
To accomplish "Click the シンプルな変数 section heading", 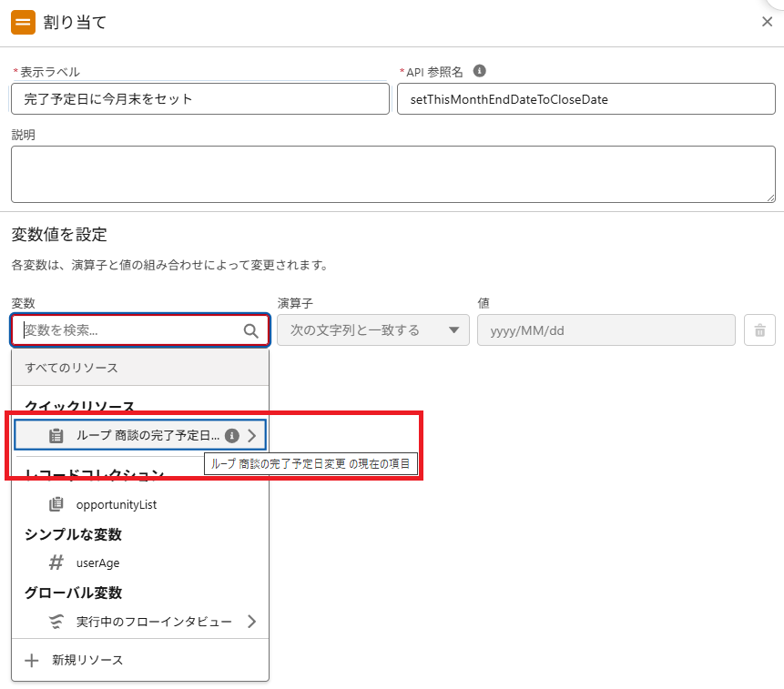I will point(73,534).
